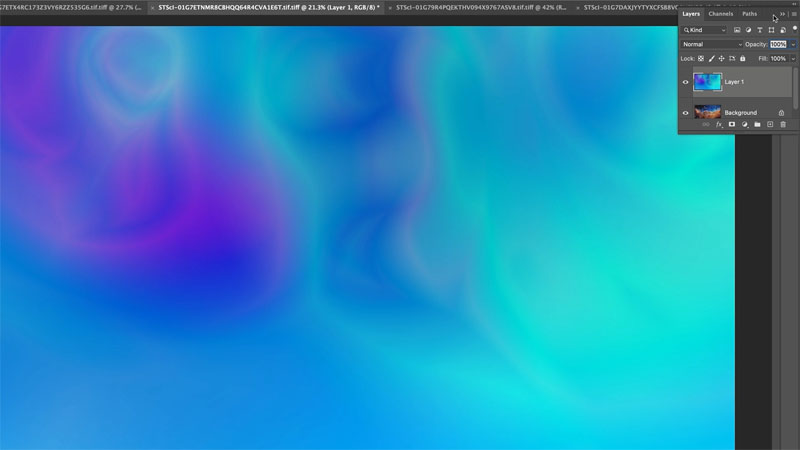The image size is (800, 450).
Task: Switch to the Paths tab
Action: (749, 14)
